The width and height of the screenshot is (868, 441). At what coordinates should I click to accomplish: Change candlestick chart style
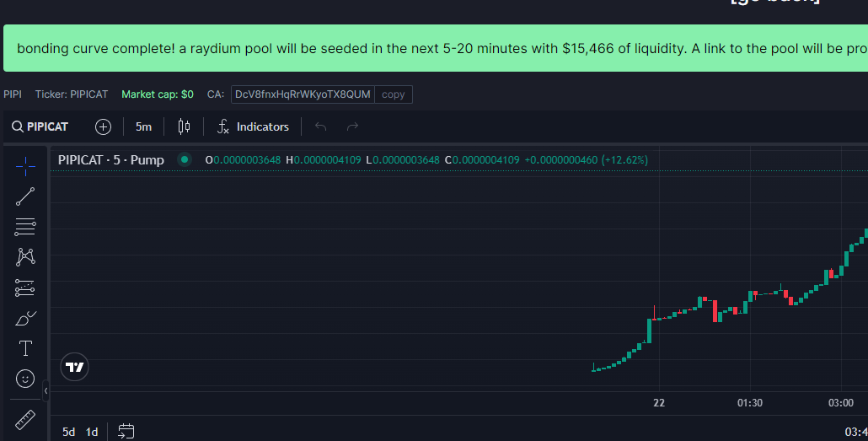tap(184, 126)
